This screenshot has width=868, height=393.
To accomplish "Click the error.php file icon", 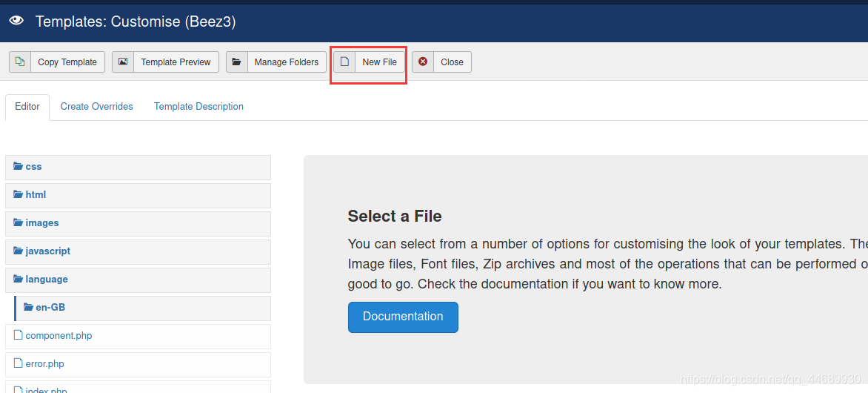I will (19, 364).
